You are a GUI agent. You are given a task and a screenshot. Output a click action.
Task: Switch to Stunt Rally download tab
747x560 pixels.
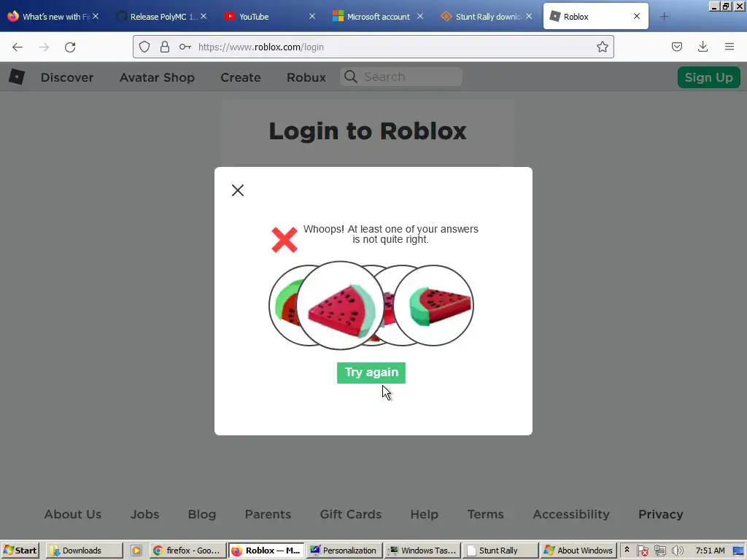click(x=484, y=16)
